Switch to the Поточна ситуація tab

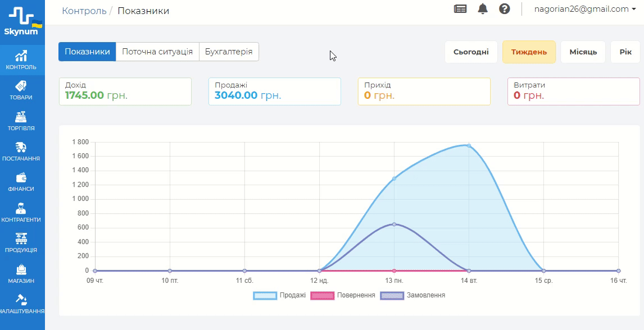point(157,52)
